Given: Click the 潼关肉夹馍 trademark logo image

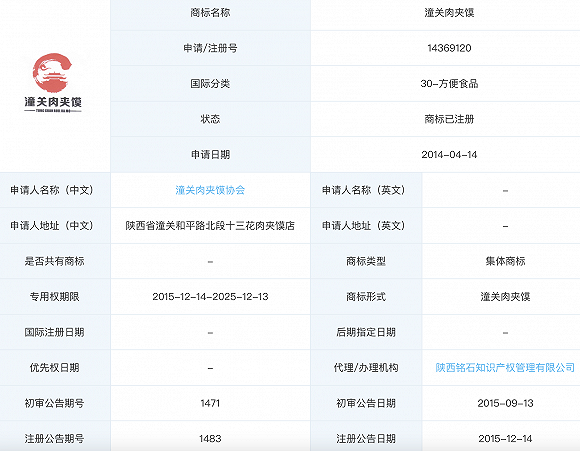Looking at the screenshot, I should (x=53, y=83).
